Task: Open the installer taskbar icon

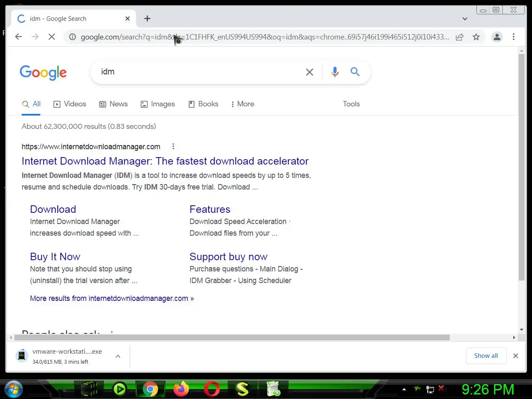Action: point(273,389)
